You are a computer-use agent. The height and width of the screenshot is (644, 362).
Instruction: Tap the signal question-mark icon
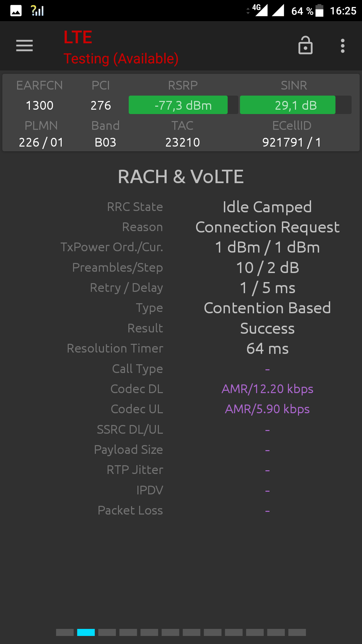pos(37,11)
